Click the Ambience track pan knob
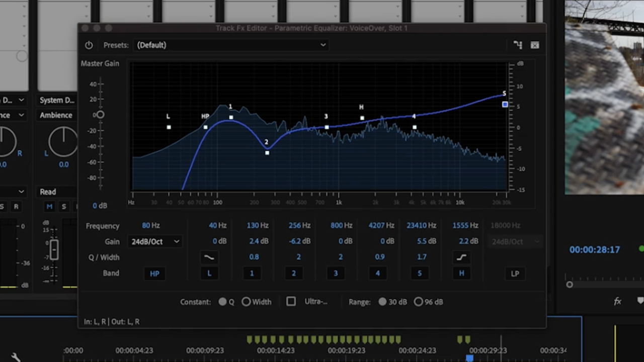 point(63,141)
